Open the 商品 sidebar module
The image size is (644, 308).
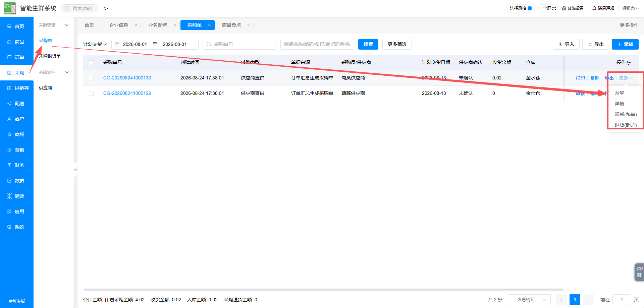click(x=16, y=42)
